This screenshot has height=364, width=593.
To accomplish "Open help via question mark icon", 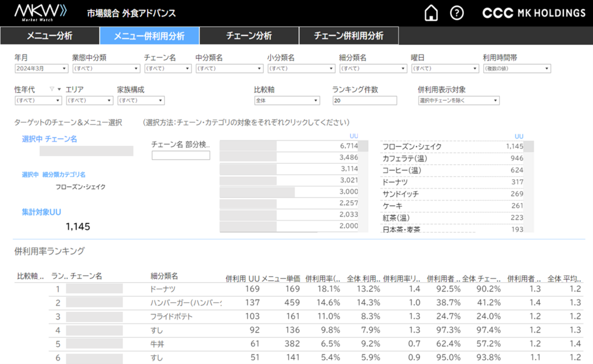I will coord(457,13).
